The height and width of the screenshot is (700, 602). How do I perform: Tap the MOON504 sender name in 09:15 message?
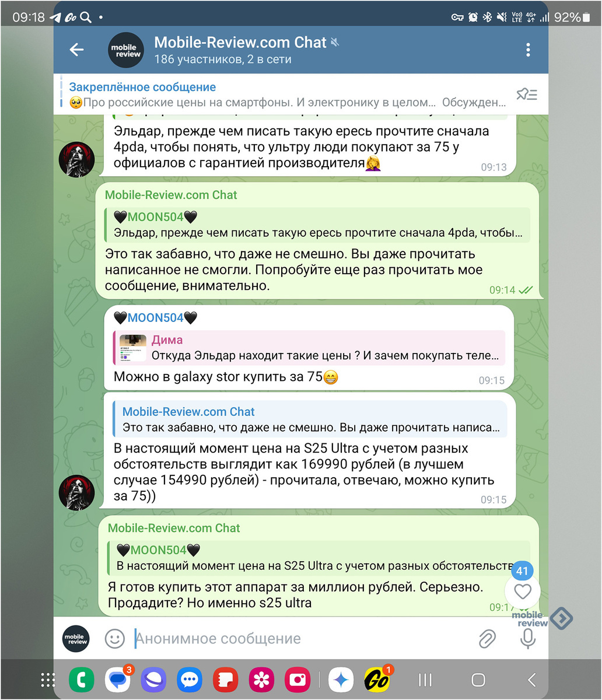(155, 317)
